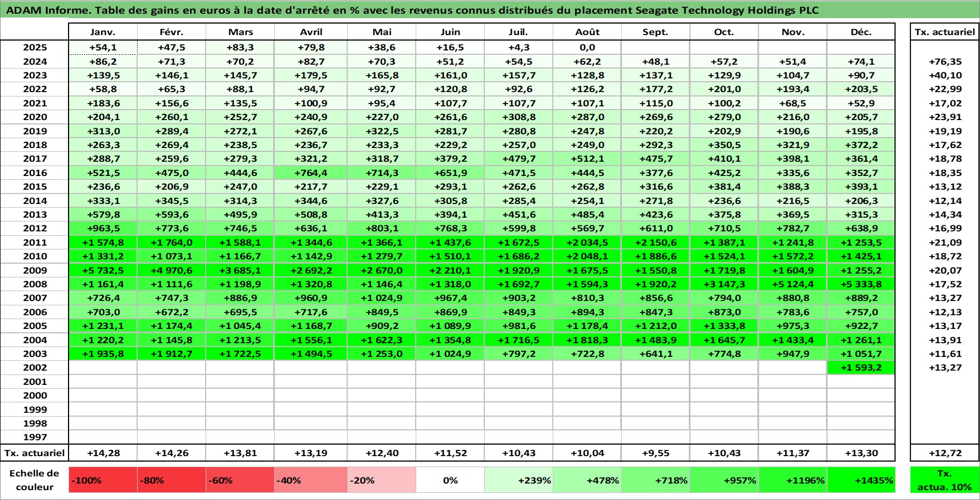
Task: Click the ADAM Informe title bar text
Action: [x=412, y=10]
